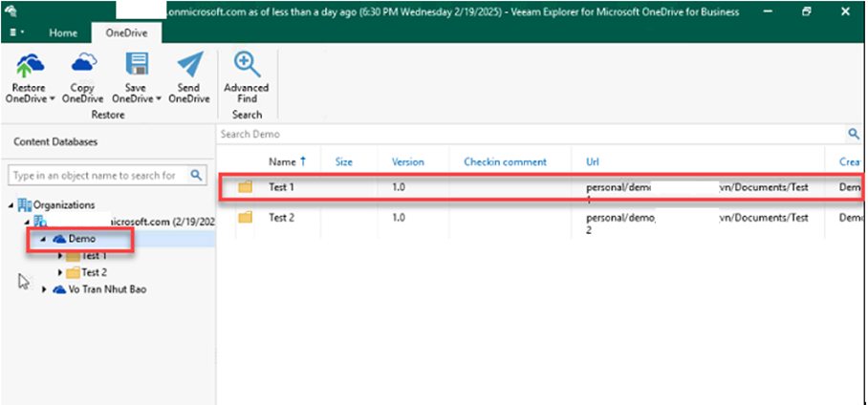Click the magnifier icon in Search Demo box
This screenshot has width=868, height=405.
pyautogui.click(x=854, y=135)
